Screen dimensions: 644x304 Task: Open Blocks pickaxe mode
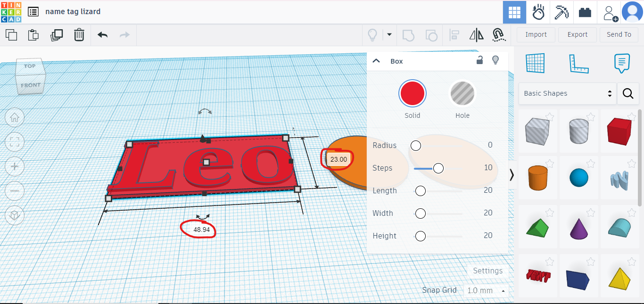(561, 12)
